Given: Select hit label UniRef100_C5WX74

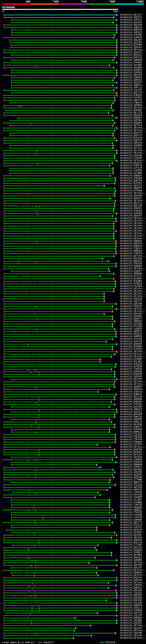Looking at the screenshot, I should (131, 103).
